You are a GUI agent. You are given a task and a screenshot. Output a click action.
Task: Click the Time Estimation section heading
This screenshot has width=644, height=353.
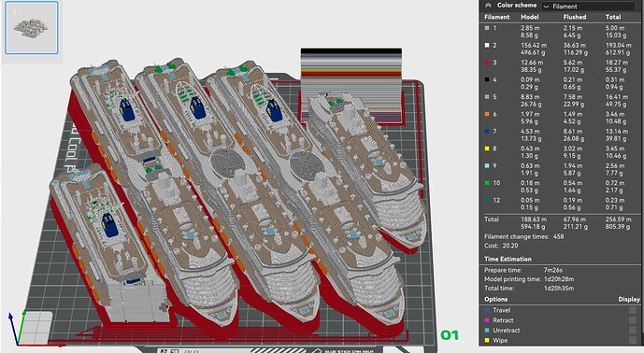click(508, 260)
